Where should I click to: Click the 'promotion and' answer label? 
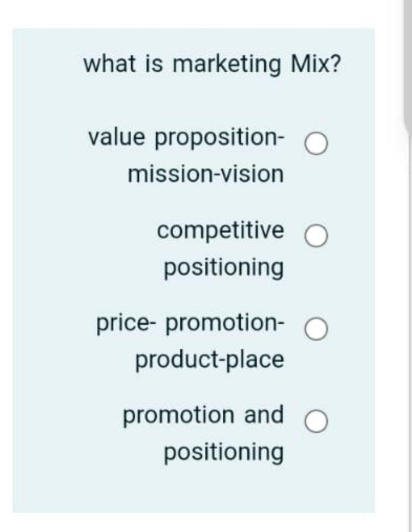tap(203, 414)
